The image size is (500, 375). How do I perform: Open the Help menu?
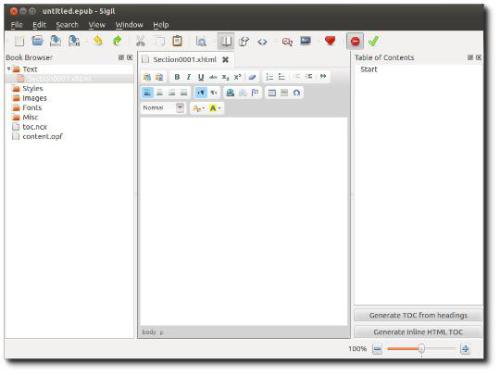coord(161,25)
